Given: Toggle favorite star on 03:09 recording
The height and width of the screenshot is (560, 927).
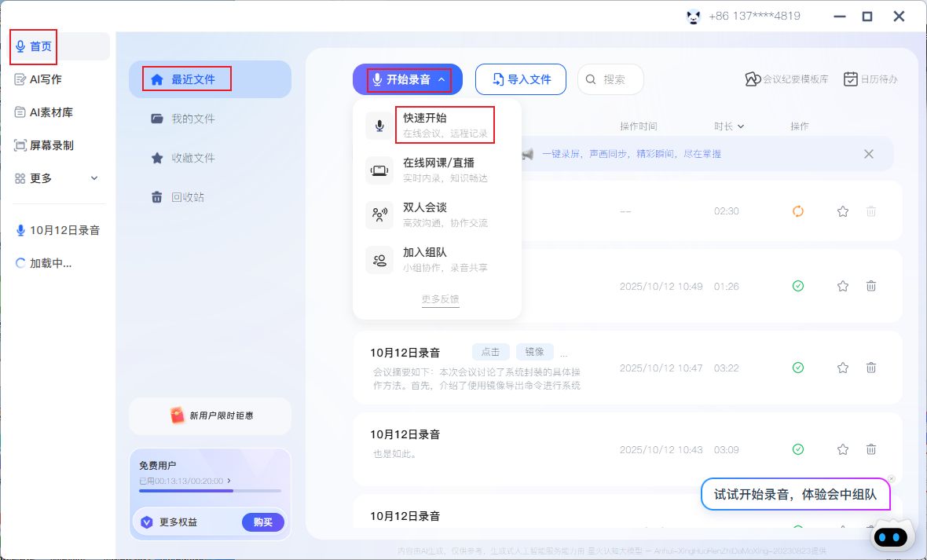Looking at the screenshot, I should point(843,449).
